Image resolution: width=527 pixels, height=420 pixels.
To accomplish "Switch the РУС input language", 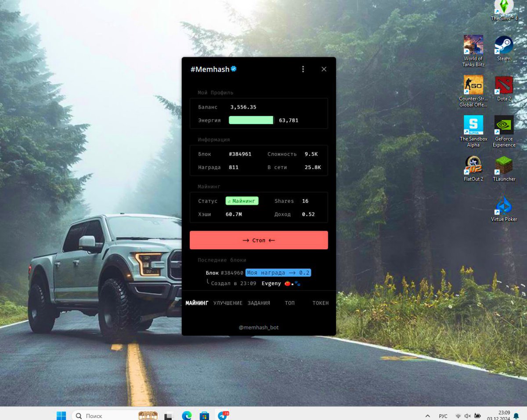I will coord(443,416).
